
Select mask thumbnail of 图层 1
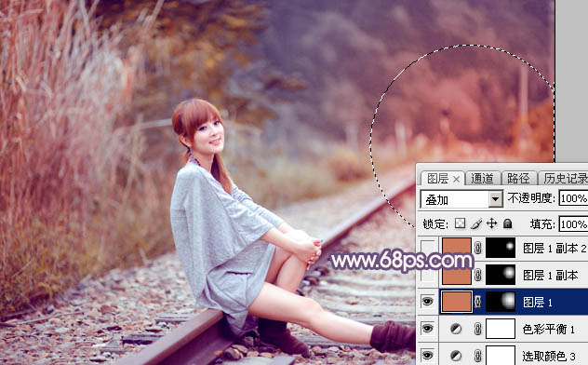(x=501, y=302)
